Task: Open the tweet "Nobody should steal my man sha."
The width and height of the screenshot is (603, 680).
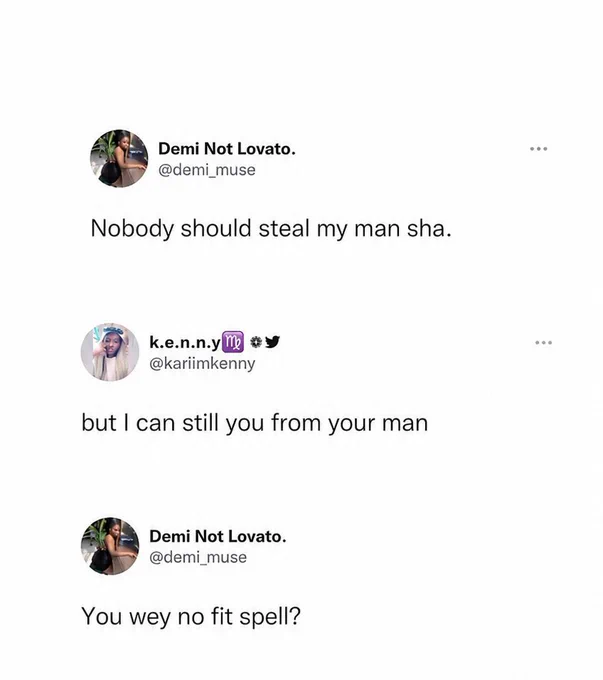Action: pyautogui.click(x=271, y=229)
